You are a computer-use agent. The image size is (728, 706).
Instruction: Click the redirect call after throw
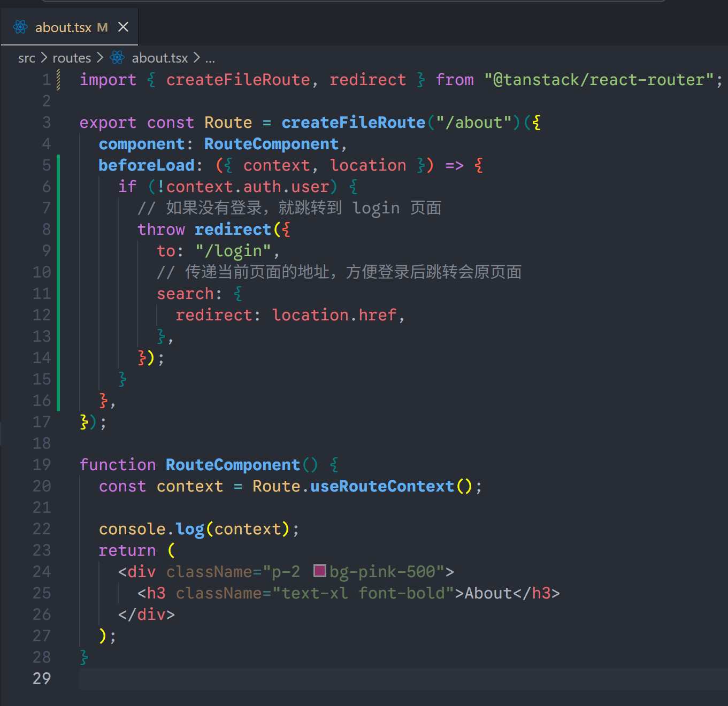pos(233,229)
